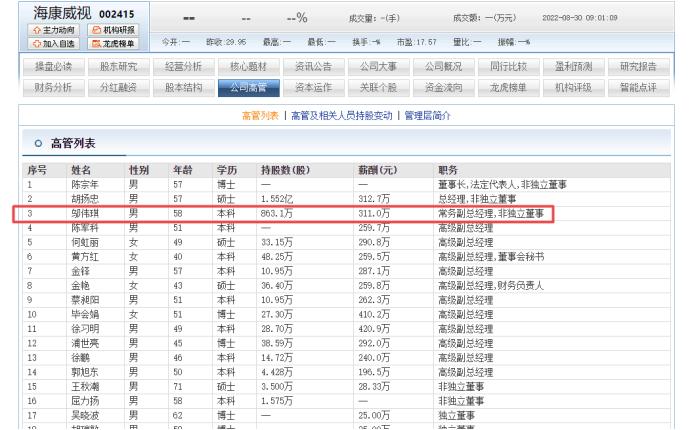
Task: Select the active 公司高管 tab
Action: (x=248, y=87)
